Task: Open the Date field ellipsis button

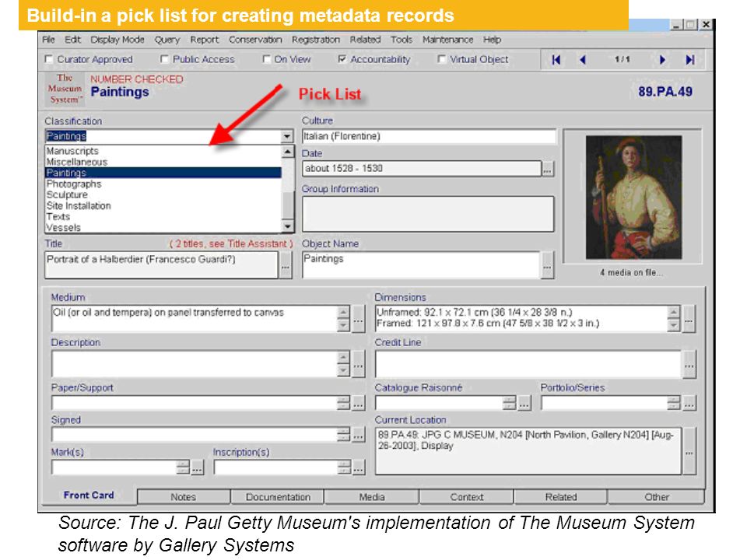Action: coord(548,169)
